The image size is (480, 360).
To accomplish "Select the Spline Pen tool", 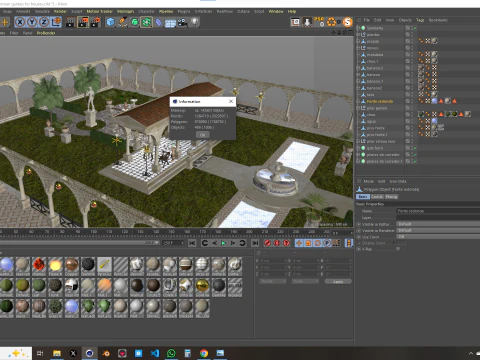I will coord(122,22).
